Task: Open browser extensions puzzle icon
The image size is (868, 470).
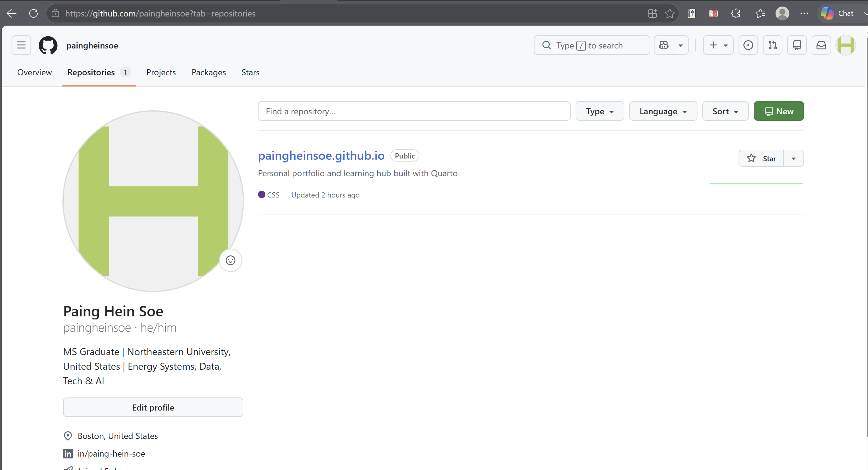Action: [736, 13]
